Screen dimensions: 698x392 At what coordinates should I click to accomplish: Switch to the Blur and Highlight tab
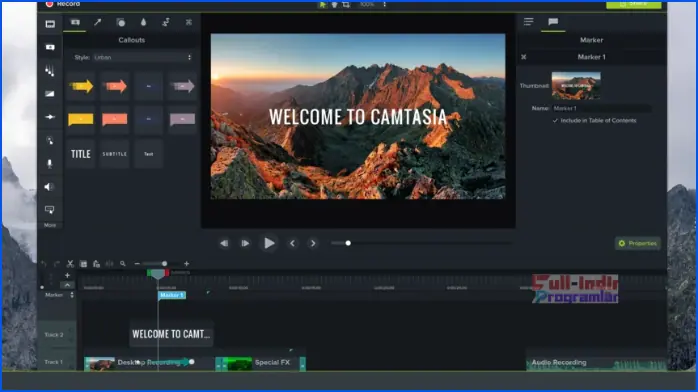coord(143,22)
